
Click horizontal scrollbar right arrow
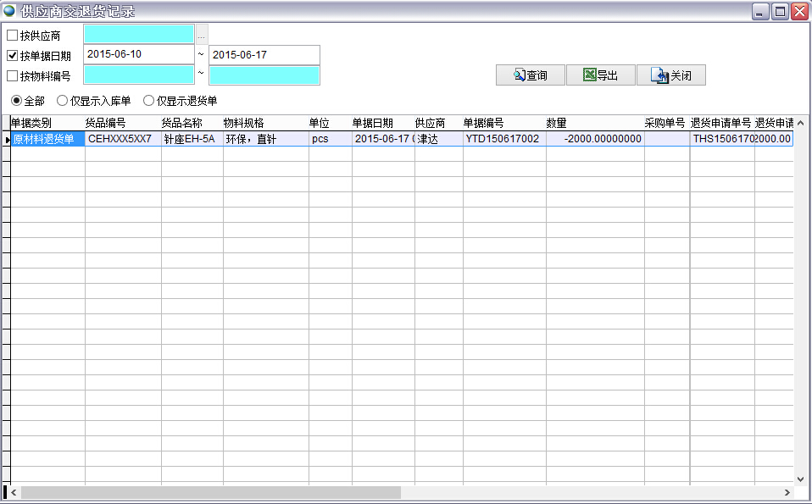787,492
